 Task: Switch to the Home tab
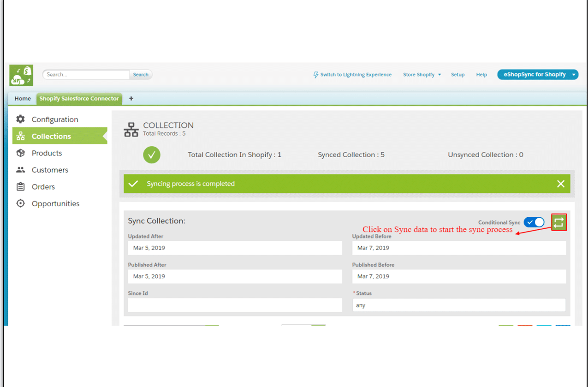(x=23, y=99)
